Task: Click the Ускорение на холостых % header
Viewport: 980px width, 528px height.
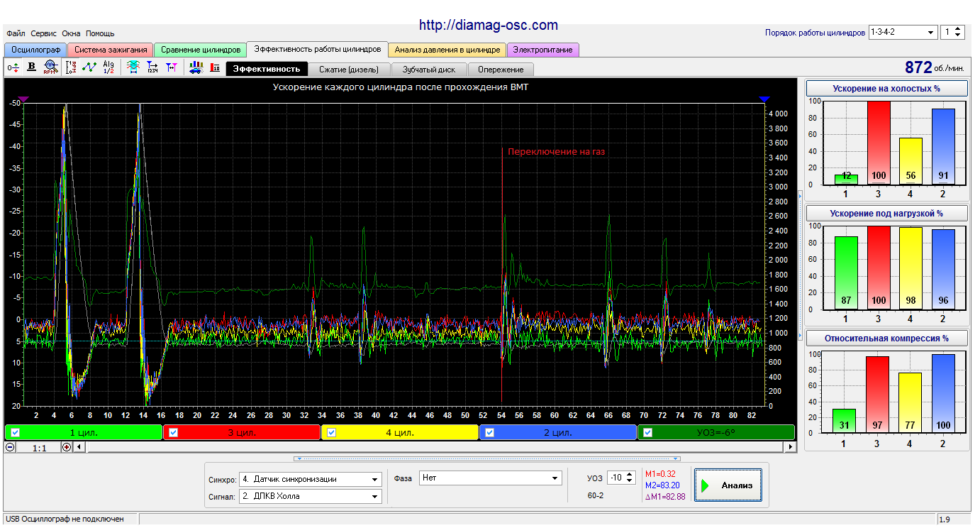Action: click(x=887, y=89)
